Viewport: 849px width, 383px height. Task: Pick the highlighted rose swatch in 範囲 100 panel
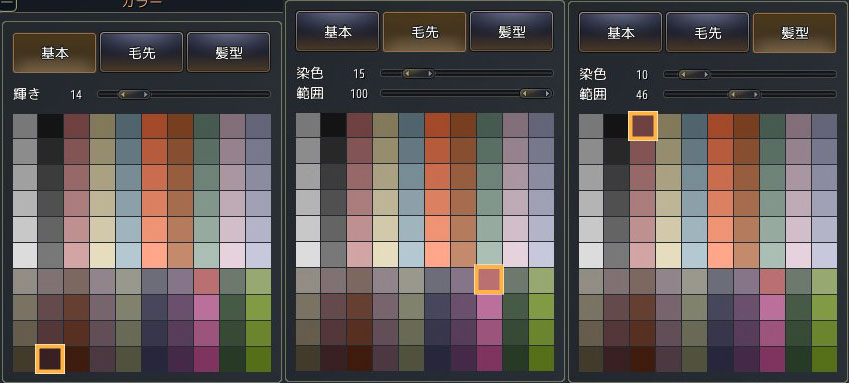tap(489, 280)
